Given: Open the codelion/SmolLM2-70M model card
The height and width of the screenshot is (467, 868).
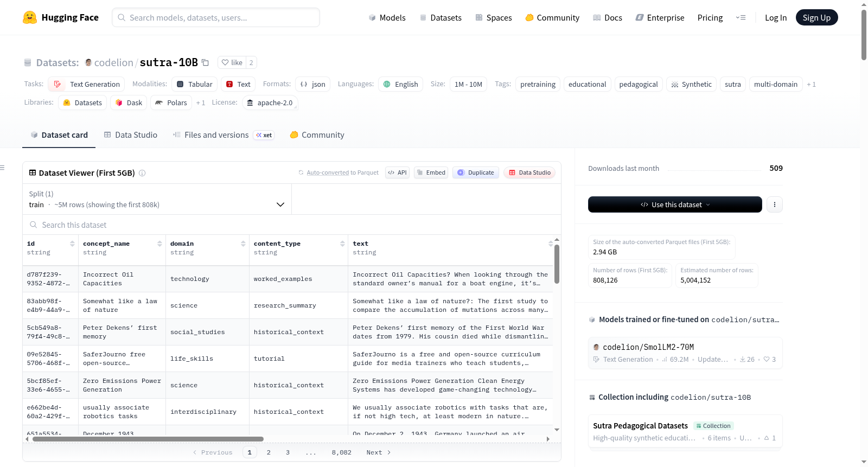Looking at the screenshot, I should 685,353.
